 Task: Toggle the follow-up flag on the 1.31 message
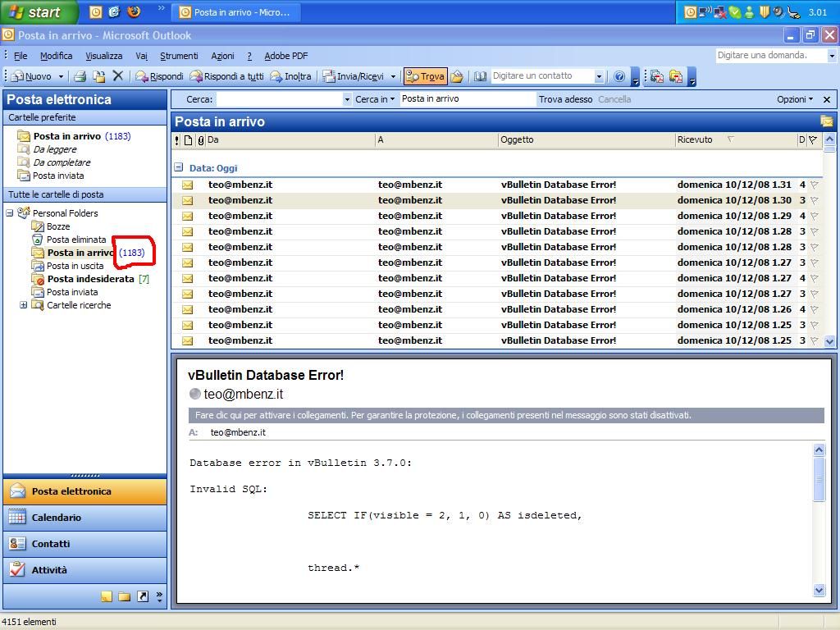pos(815,185)
